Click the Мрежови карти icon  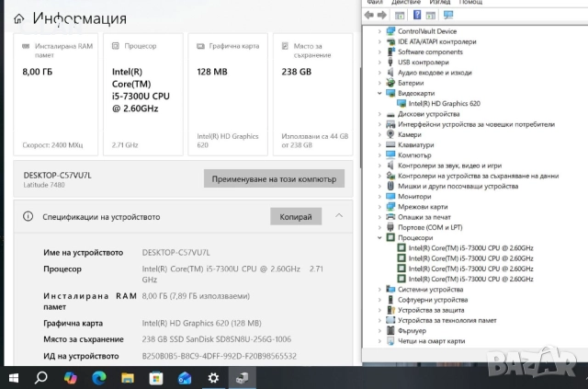coord(390,207)
